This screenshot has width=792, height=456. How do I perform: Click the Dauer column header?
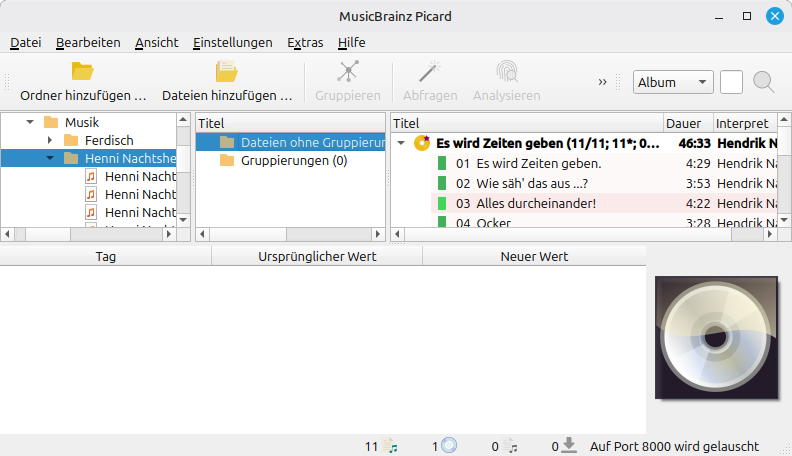683,122
